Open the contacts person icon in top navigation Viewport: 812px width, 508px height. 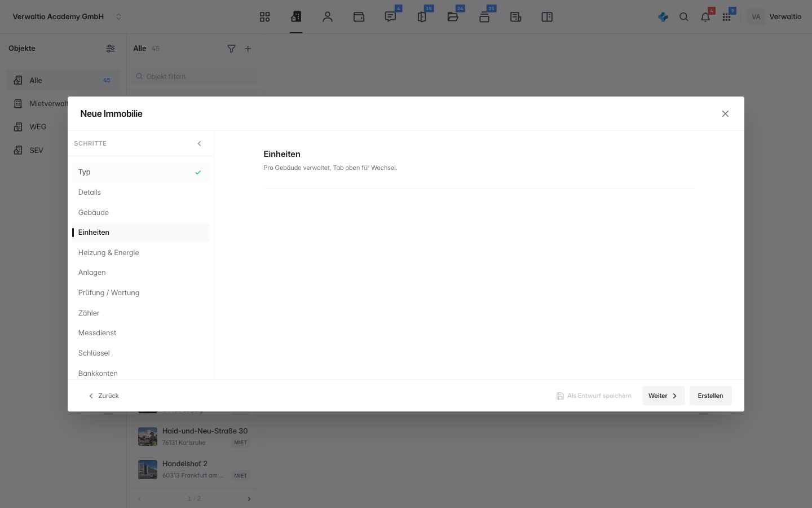pyautogui.click(x=328, y=17)
